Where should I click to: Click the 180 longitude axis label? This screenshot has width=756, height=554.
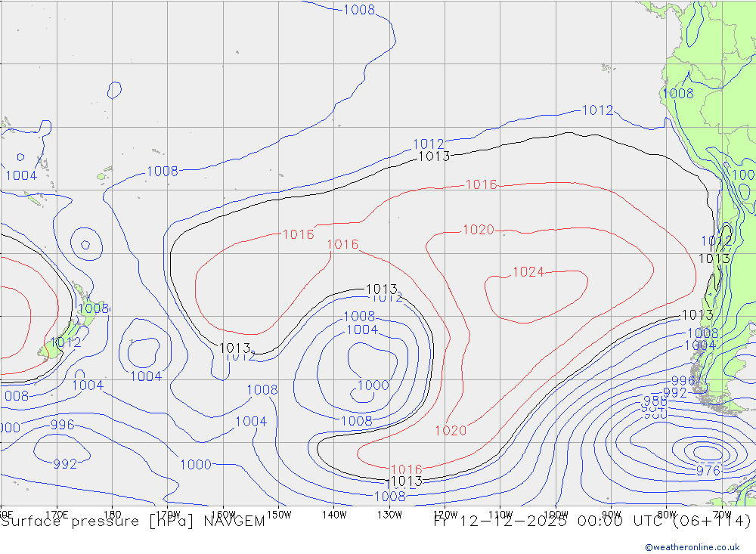(113, 515)
